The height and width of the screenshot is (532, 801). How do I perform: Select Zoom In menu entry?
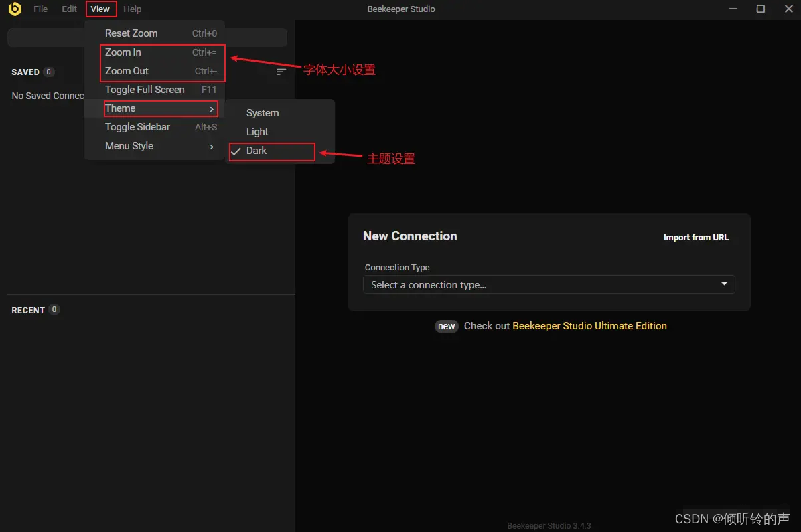(154, 52)
